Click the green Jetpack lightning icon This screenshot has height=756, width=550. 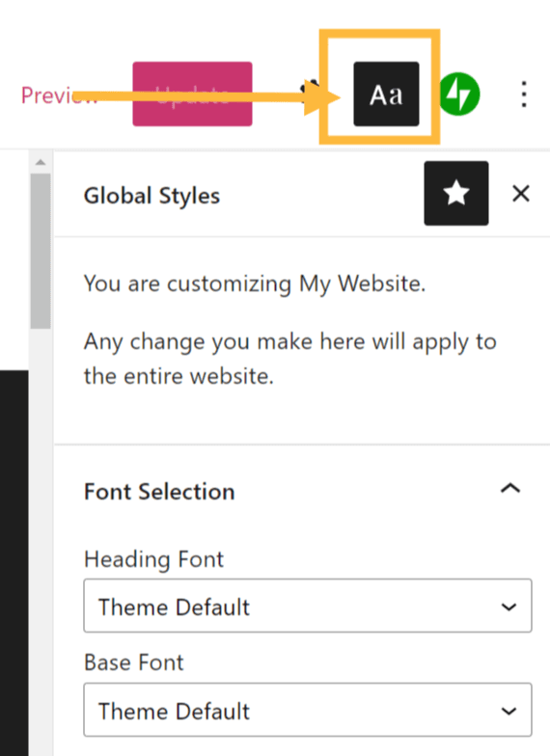[x=459, y=94]
